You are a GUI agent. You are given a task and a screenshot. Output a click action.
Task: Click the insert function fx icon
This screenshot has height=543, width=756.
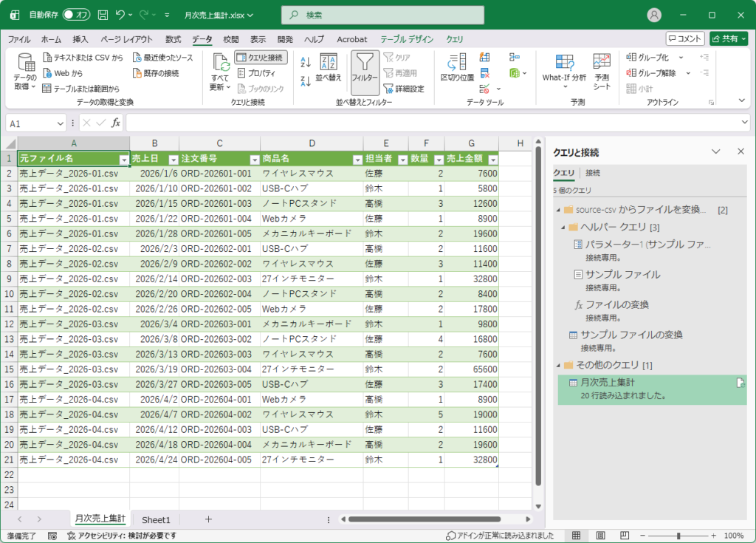[116, 123]
